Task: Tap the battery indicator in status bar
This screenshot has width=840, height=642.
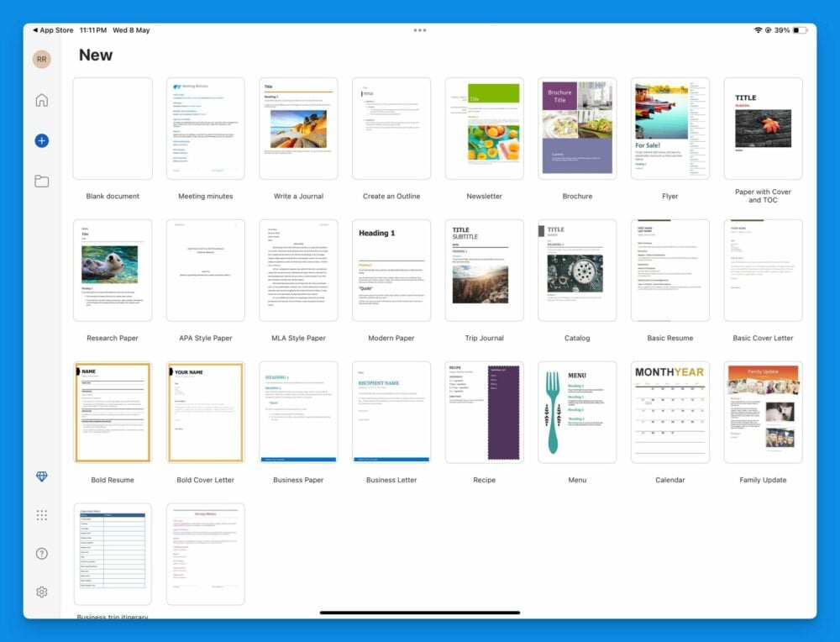Action: click(800, 30)
